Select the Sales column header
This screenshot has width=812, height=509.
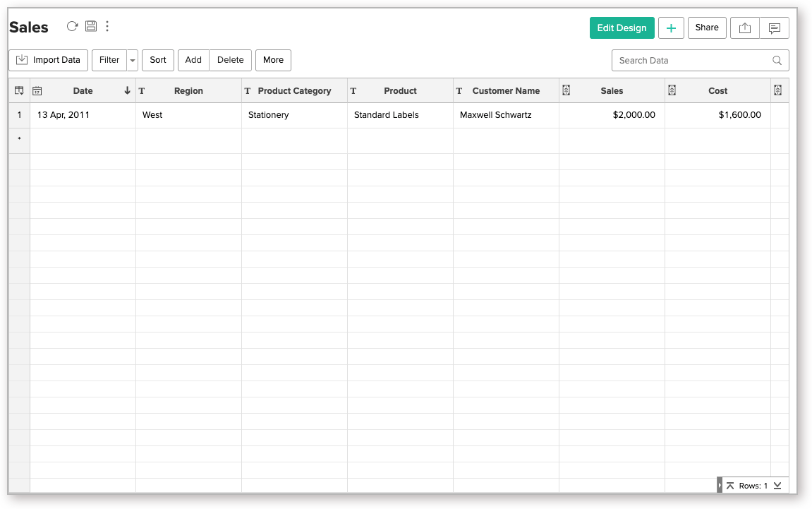[612, 90]
